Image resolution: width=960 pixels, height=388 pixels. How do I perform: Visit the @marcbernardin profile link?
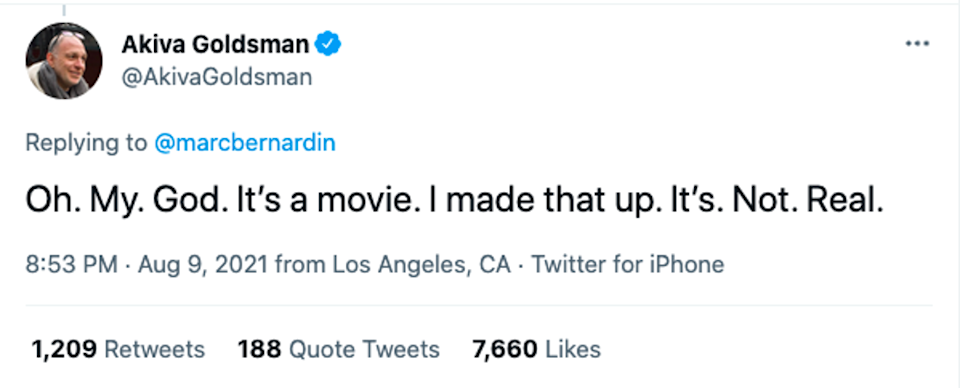[245, 143]
